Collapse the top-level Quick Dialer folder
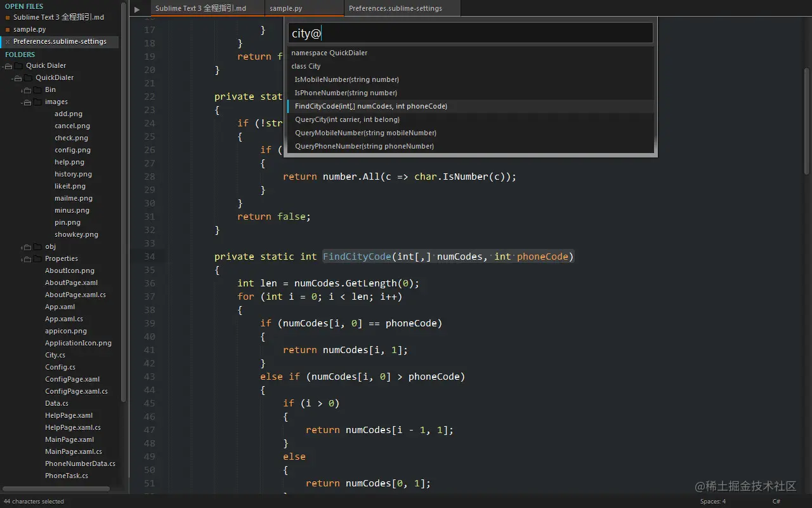 click(8, 65)
